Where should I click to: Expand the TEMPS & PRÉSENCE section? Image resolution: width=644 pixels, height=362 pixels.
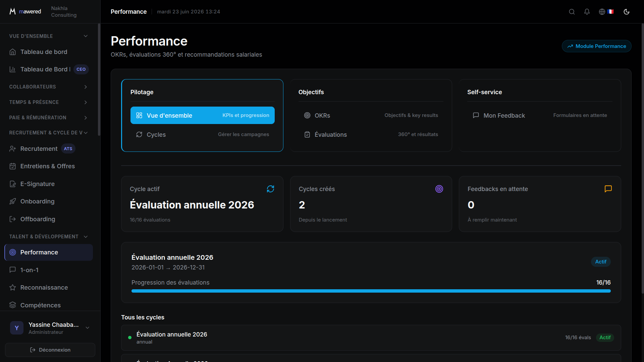86,102
